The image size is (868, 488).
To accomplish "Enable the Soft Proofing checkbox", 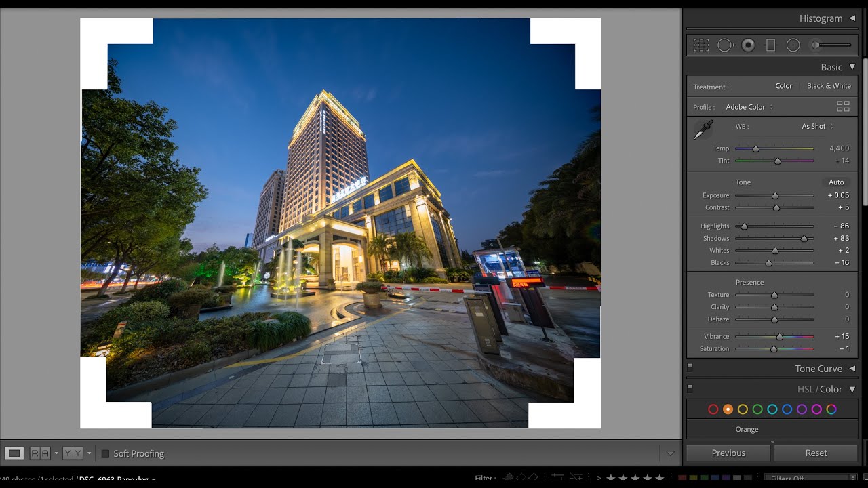I will click(x=105, y=453).
